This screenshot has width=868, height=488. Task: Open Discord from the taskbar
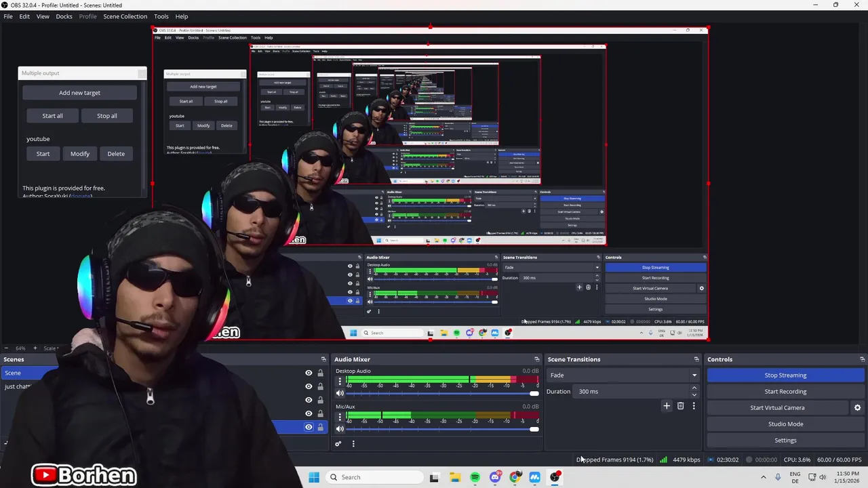(495, 477)
